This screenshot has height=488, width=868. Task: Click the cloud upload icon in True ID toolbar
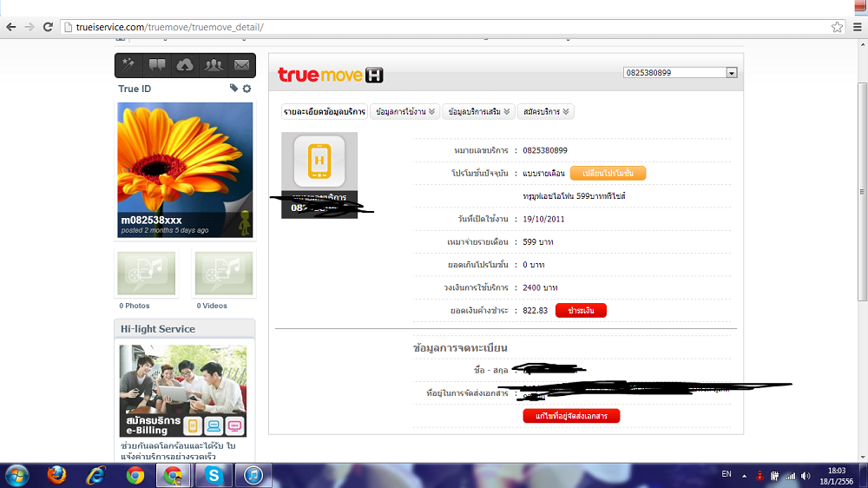tap(185, 65)
